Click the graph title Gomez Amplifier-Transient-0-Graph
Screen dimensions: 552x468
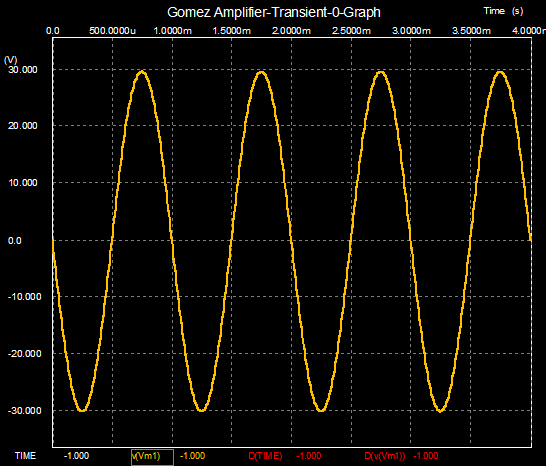pyautogui.click(x=274, y=12)
